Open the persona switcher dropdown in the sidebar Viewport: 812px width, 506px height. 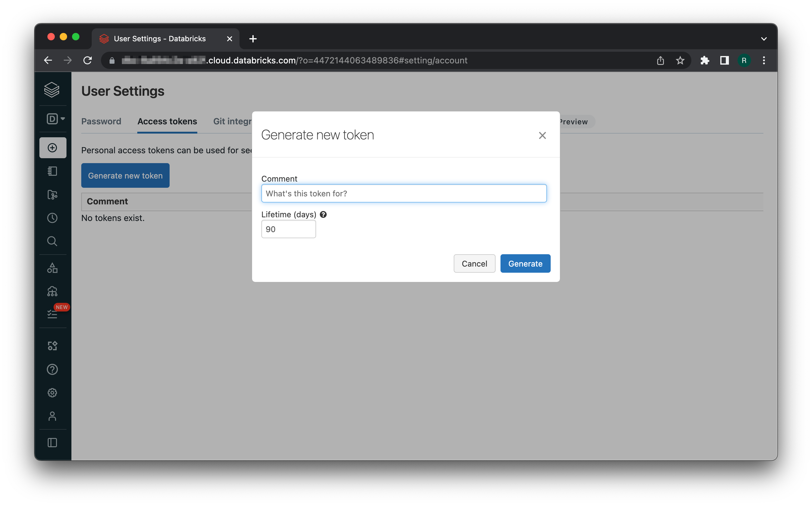[55, 119]
